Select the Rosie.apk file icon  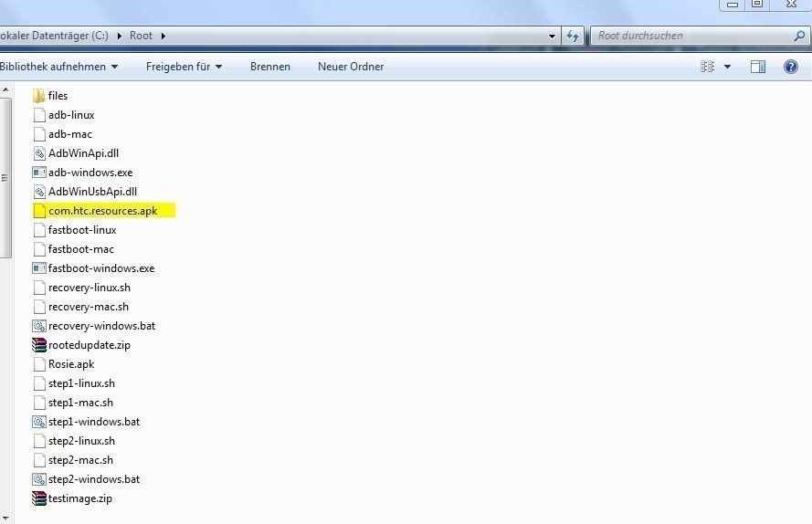(39, 364)
